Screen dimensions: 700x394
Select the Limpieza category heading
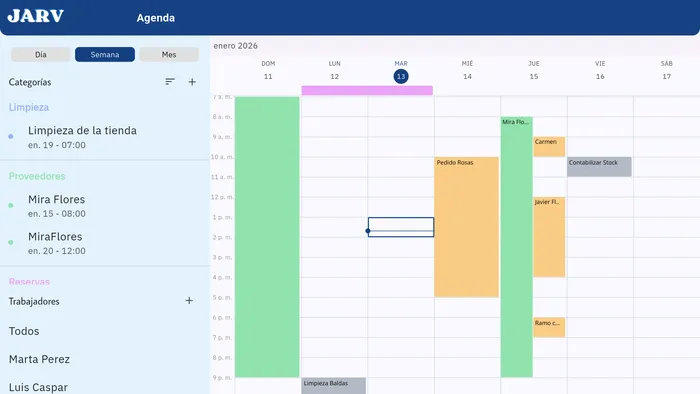click(x=29, y=107)
